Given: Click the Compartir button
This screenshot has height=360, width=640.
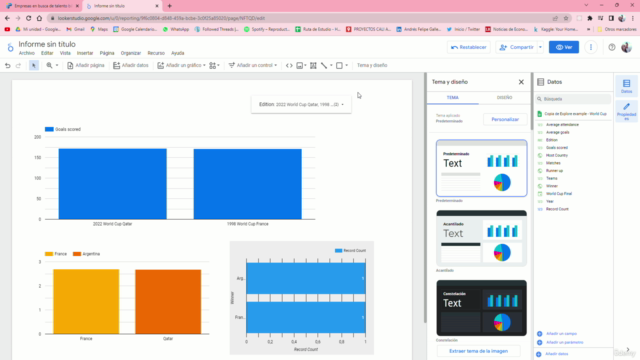Looking at the screenshot, I should pyautogui.click(x=516, y=47).
